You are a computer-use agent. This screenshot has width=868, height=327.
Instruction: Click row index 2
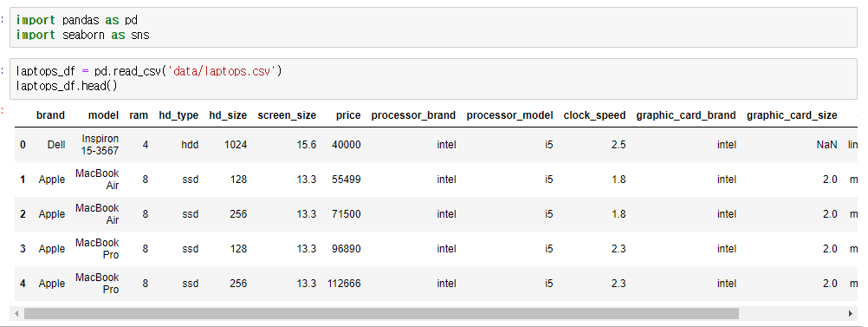[23, 214]
